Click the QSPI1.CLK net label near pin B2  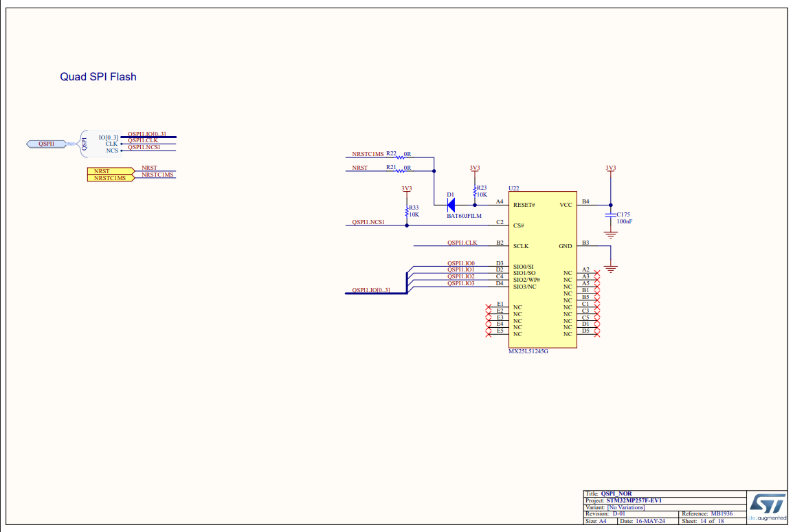(462, 243)
